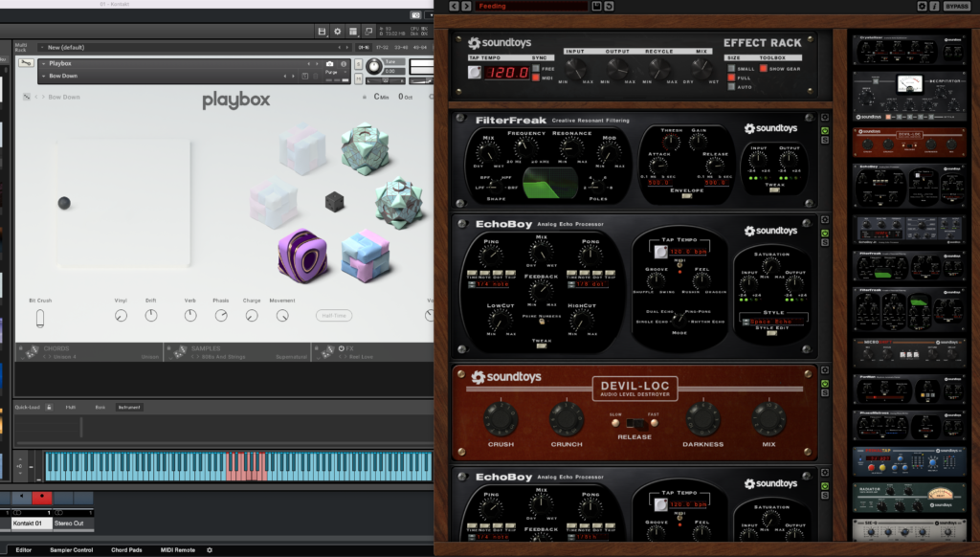Open Kontakt save menu floppy icon
Screen dimensions: 980x557
pos(322,32)
